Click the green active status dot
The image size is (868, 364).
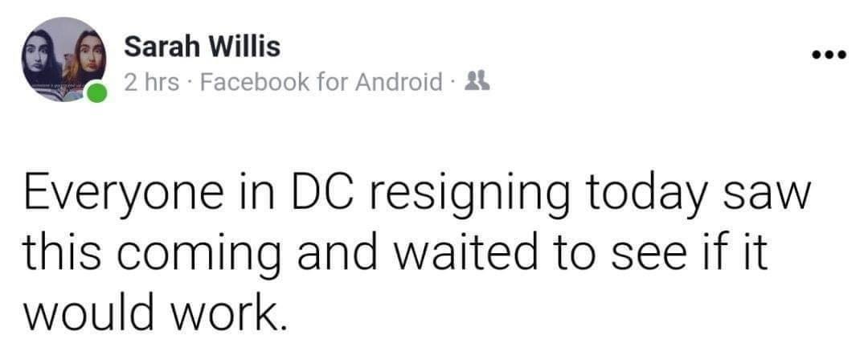click(x=96, y=92)
